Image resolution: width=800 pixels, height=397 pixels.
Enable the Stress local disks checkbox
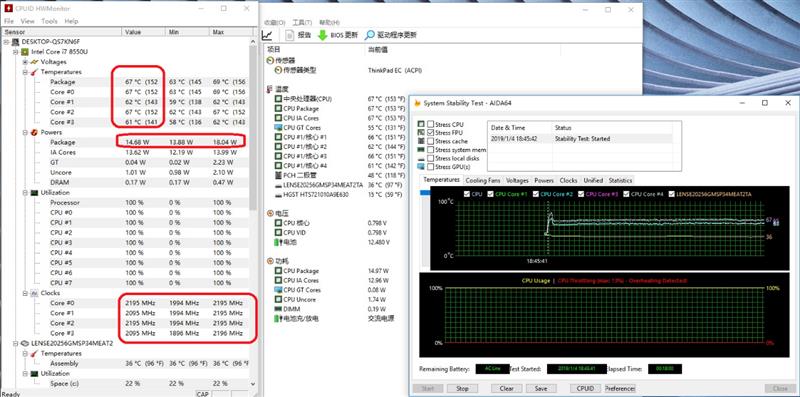tap(431, 158)
